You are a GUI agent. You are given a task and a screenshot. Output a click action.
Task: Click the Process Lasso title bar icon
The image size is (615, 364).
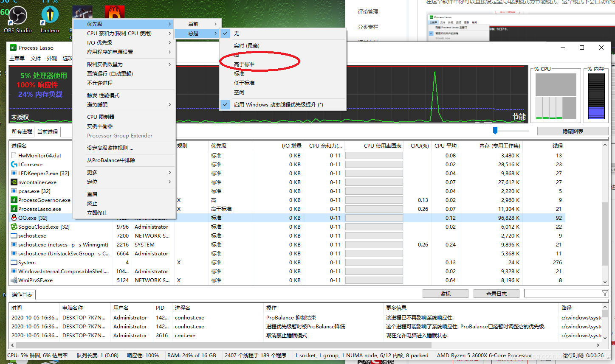pyautogui.click(x=13, y=48)
